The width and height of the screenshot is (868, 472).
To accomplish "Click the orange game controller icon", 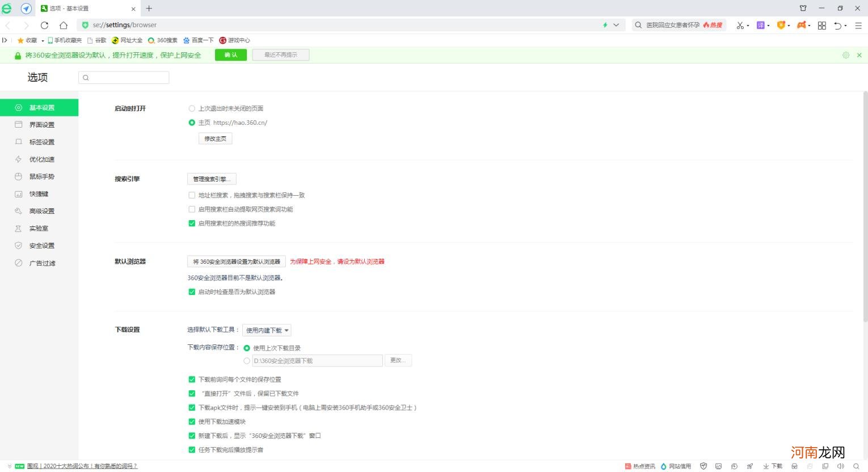I will click(x=801, y=25).
